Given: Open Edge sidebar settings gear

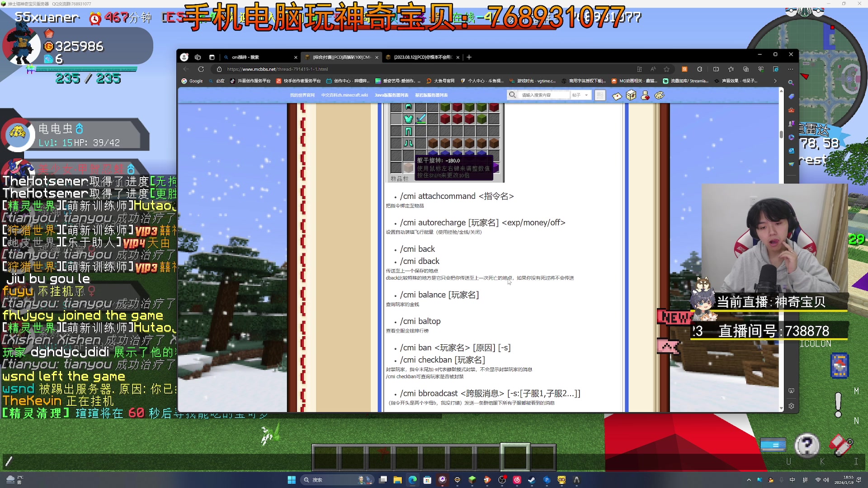Looking at the screenshot, I should pos(791,406).
